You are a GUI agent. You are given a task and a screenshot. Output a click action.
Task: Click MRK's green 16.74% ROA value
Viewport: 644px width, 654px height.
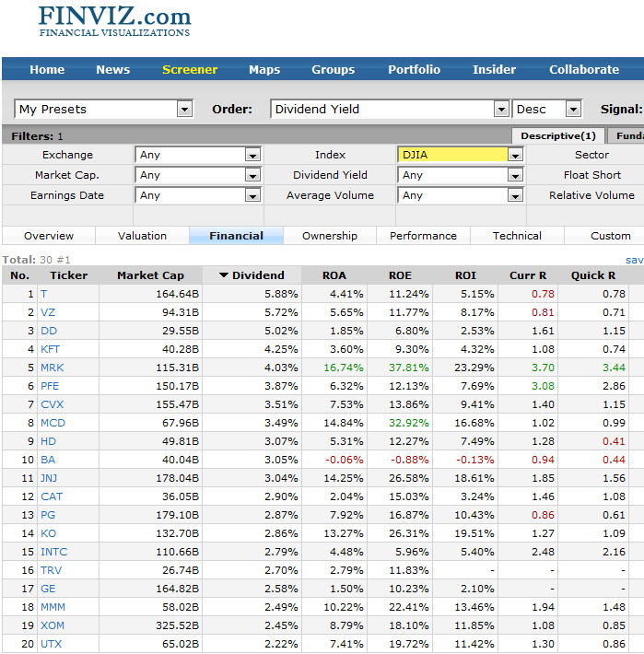click(x=344, y=368)
